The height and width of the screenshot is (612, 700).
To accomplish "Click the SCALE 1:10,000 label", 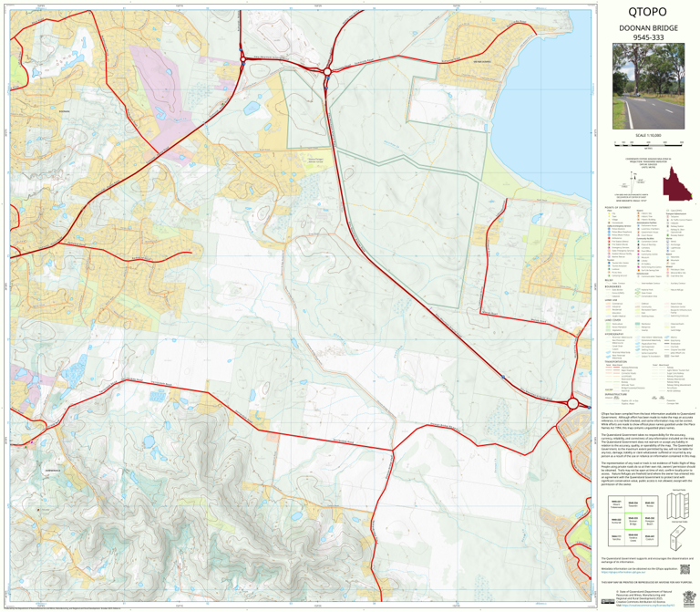I will point(648,135).
